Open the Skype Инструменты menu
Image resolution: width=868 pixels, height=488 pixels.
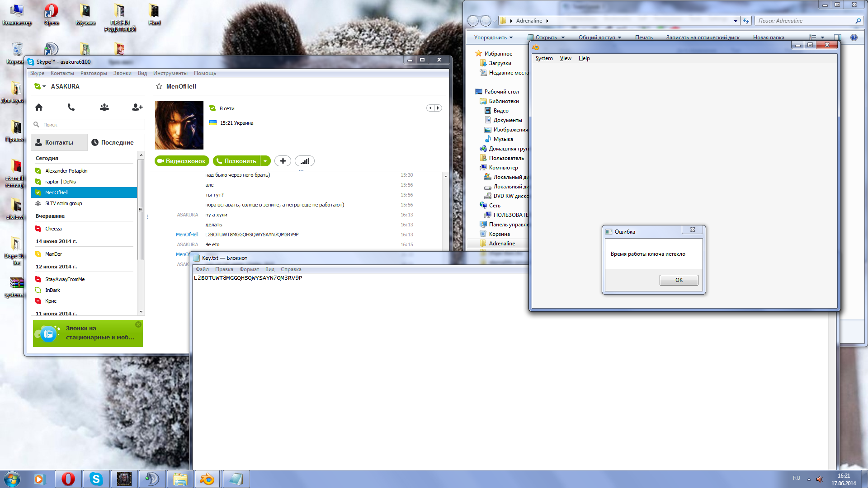pos(170,73)
